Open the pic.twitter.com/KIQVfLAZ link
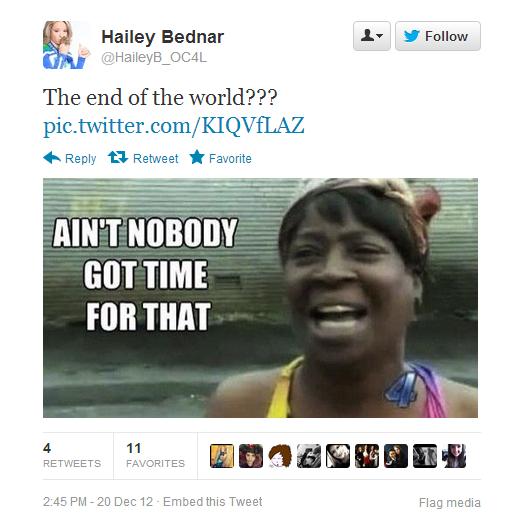The image size is (511, 523). (x=174, y=126)
